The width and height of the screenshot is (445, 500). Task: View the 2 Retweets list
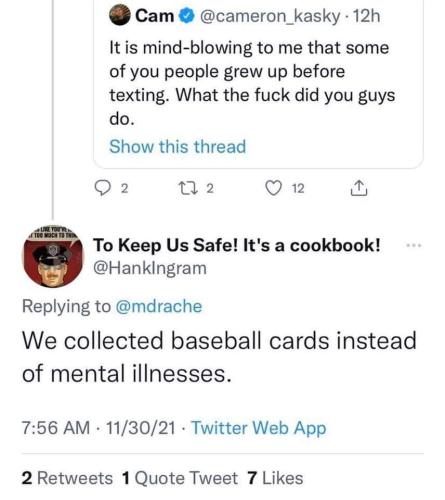pos(67,478)
